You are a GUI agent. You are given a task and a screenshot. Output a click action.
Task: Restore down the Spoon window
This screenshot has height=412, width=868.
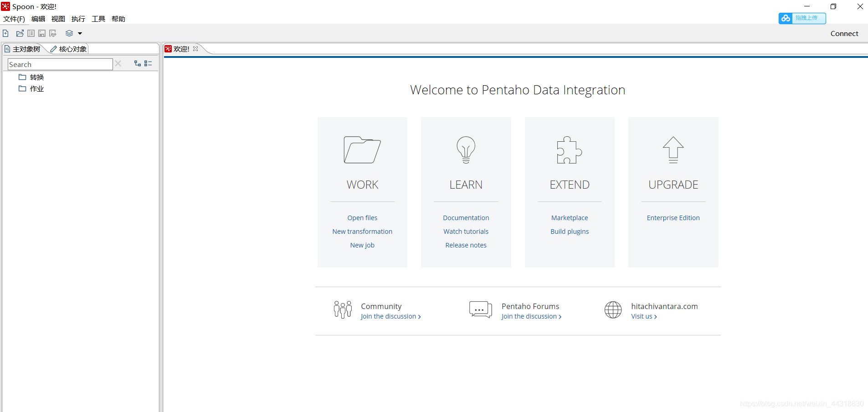[x=833, y=6]
